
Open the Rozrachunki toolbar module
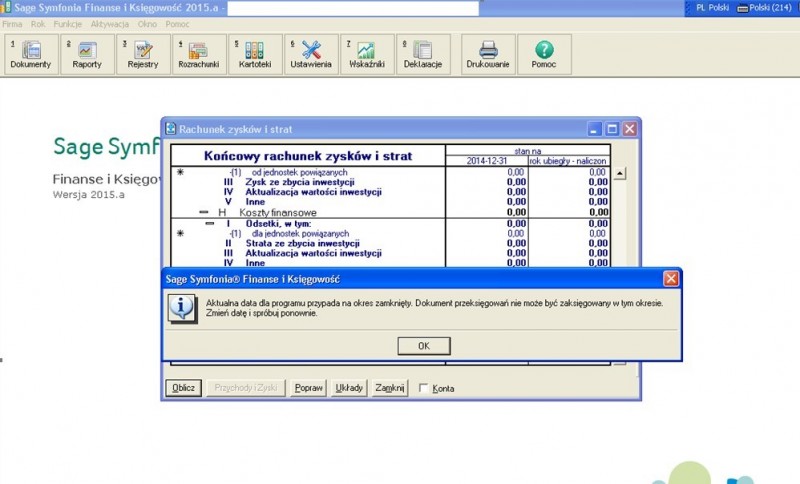pos(199,55)
